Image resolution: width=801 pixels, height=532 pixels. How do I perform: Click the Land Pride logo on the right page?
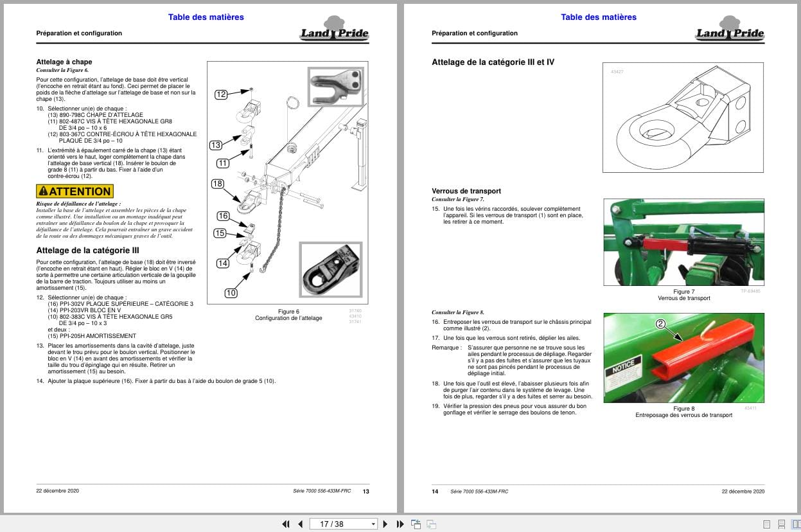(729, 31)
